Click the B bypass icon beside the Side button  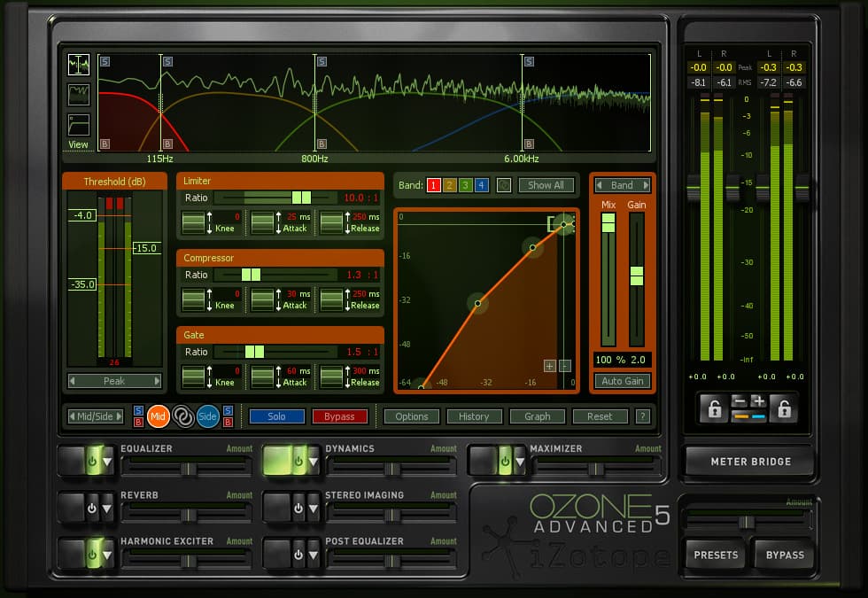(x=228, y=422)
